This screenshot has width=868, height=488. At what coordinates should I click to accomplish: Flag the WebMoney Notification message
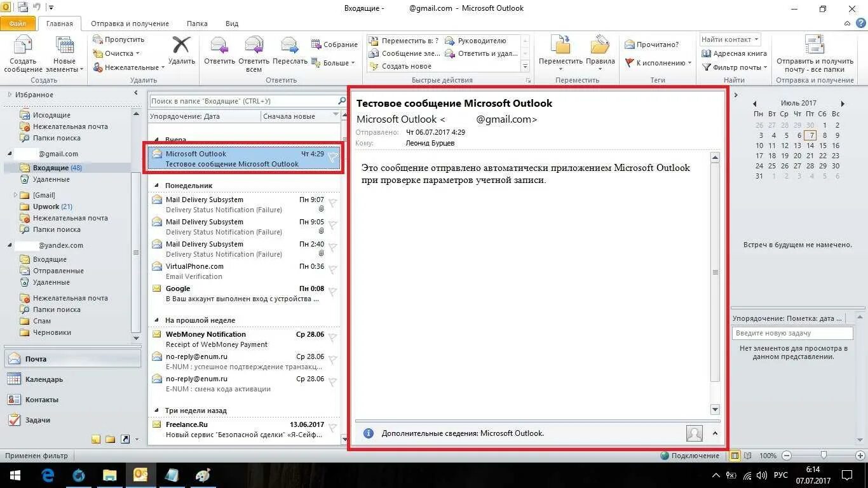coord(332,338)
